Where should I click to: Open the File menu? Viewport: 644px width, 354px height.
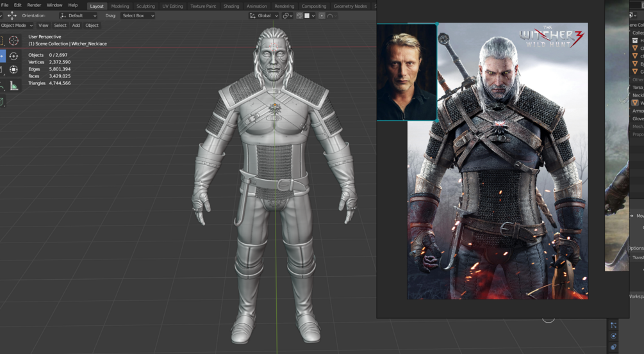tap(5, 5)
